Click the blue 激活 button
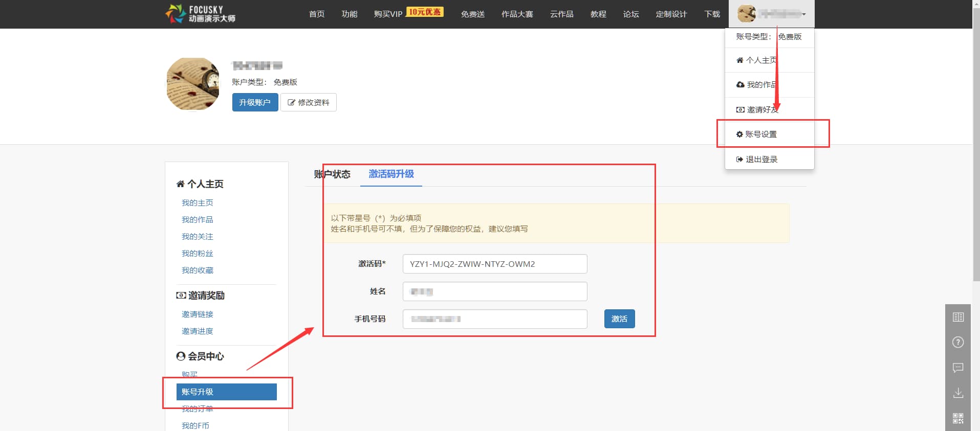980x431 pixels. (619, 319)
